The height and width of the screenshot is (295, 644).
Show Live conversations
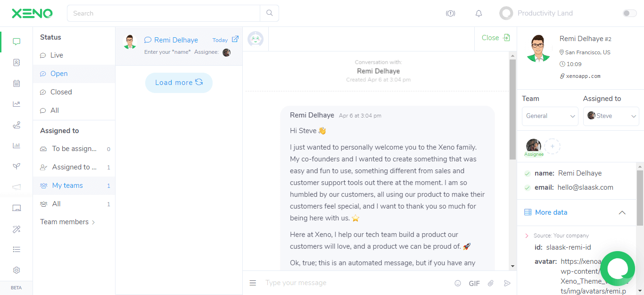pos(74,55)
